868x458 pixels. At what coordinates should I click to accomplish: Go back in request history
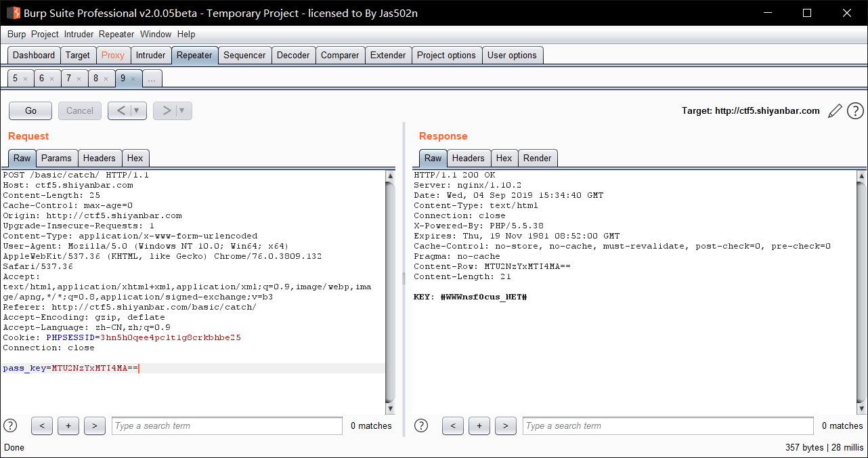tap(120, 110)
